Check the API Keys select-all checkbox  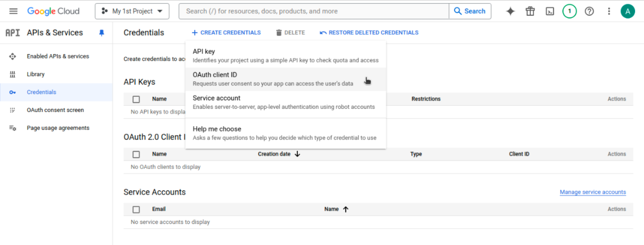click(136, 99)
